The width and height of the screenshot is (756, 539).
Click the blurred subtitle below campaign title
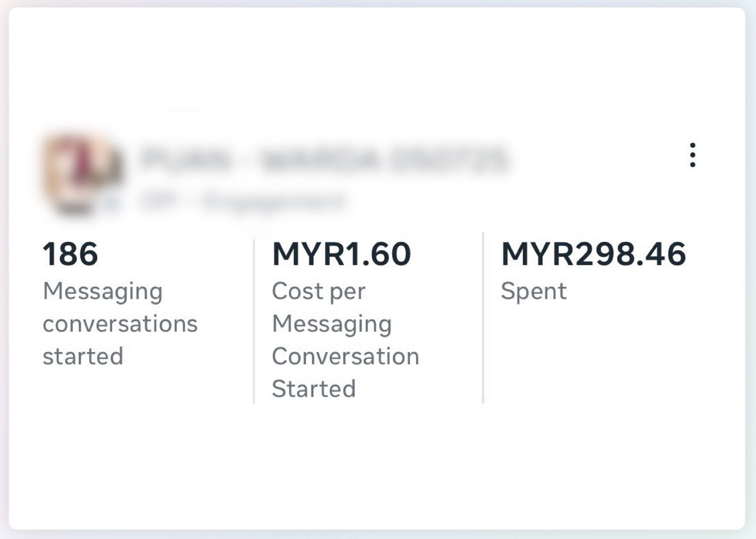pyautogui.click(x=243, y=201)
